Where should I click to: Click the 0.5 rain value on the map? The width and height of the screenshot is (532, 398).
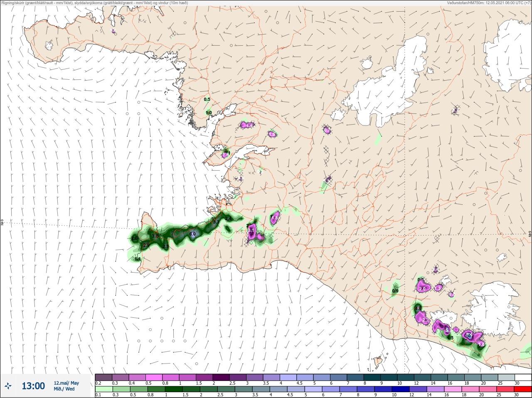207,99
